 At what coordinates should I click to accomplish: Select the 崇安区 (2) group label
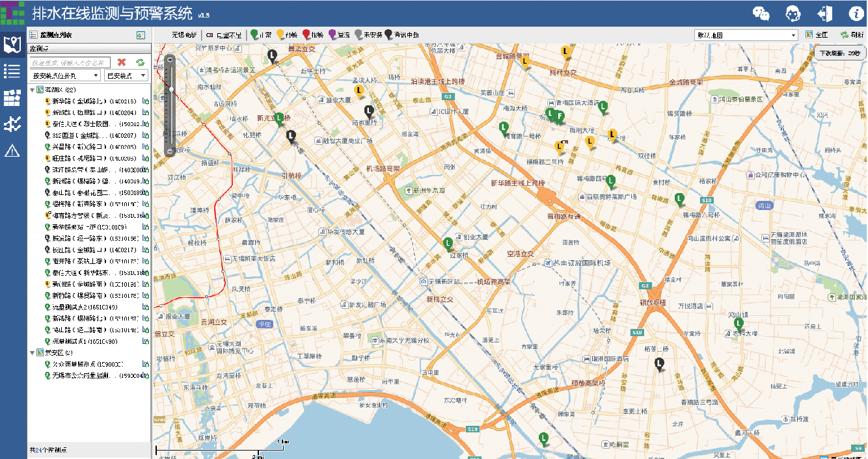tap(59, 353)
